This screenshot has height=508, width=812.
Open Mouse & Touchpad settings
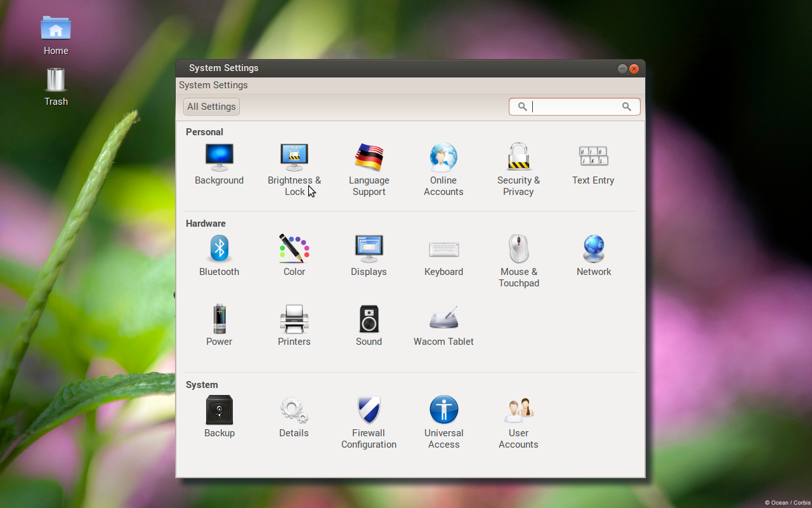coord(518,249)
